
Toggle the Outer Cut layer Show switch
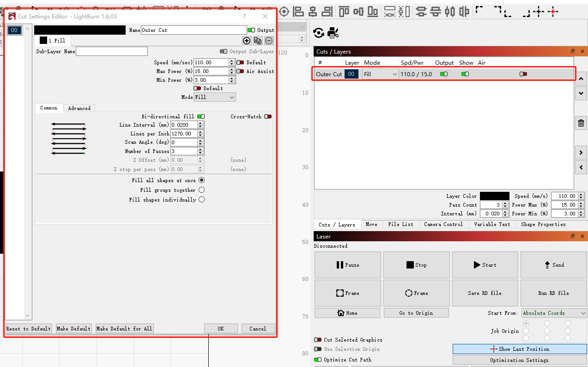pos(465,74)
